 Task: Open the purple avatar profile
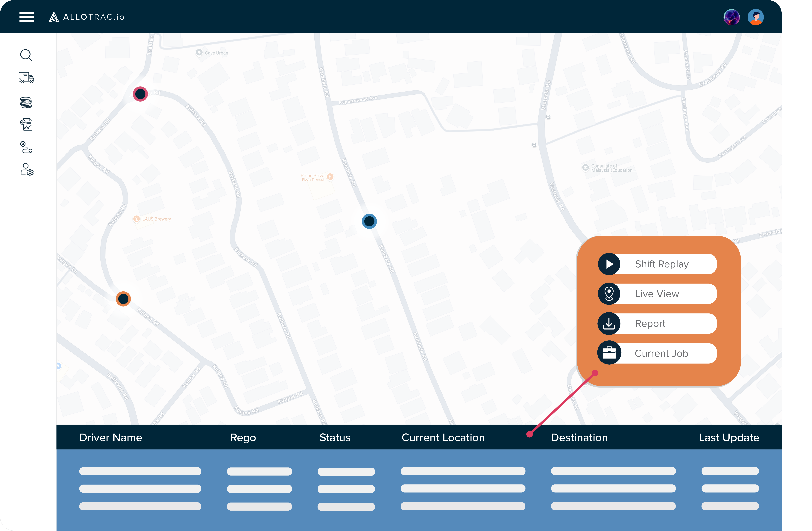[x=731, y=17]
